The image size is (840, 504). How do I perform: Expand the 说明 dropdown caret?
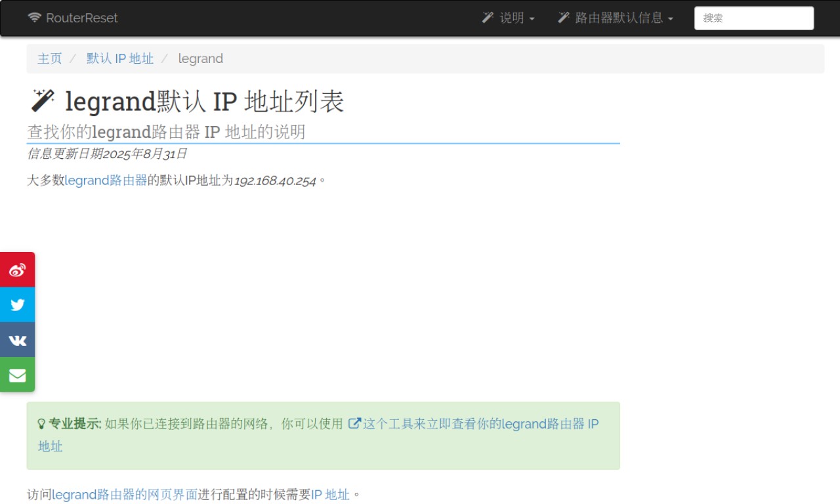(x=532, y=19)
